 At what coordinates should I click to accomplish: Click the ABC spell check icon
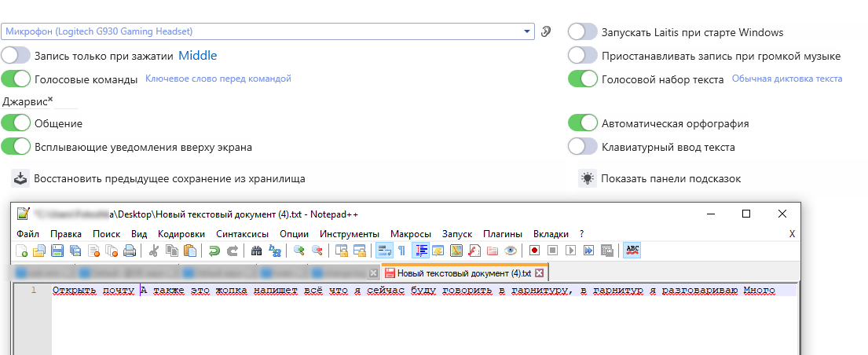632,251
